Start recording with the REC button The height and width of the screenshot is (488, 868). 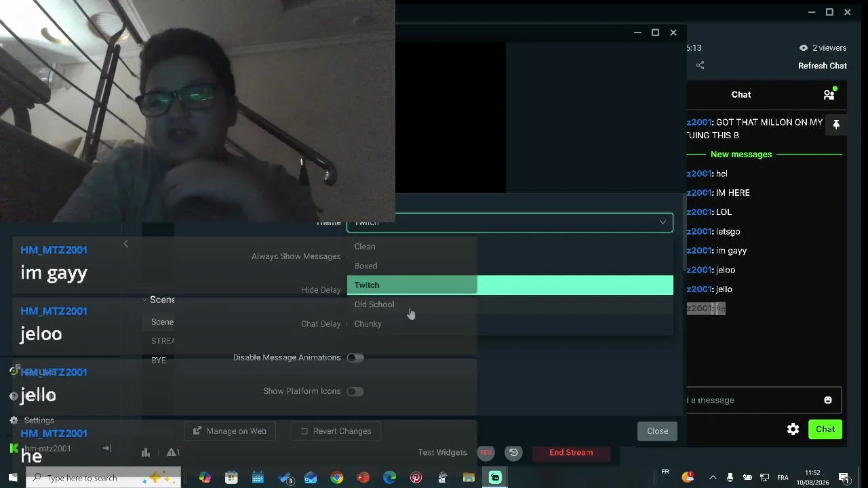click(486, 453)
